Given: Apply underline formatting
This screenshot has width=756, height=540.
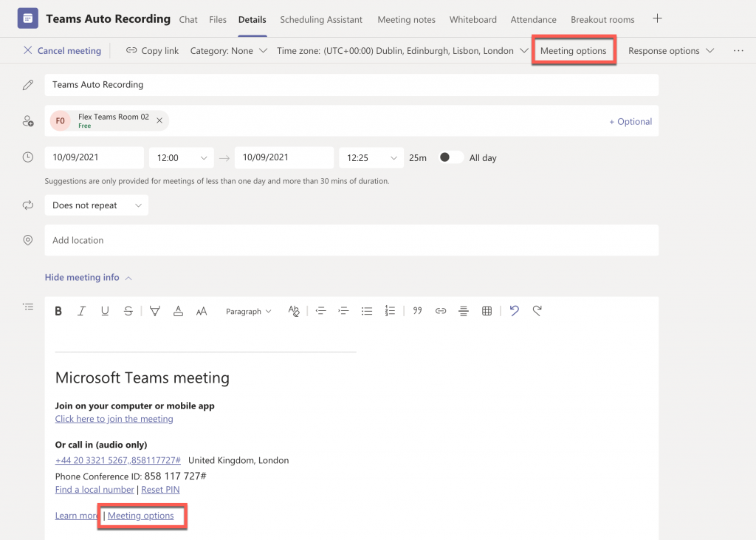Looking at the screenshot, I should (105, 311).
